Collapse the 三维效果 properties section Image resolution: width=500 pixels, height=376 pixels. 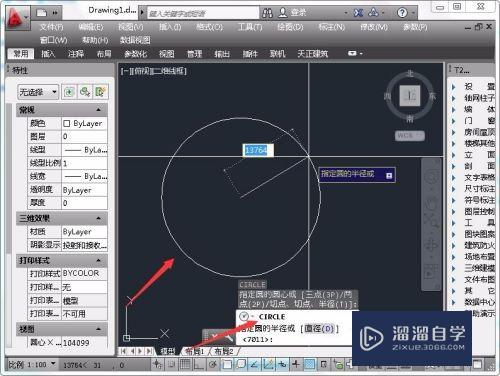point(99,218)
